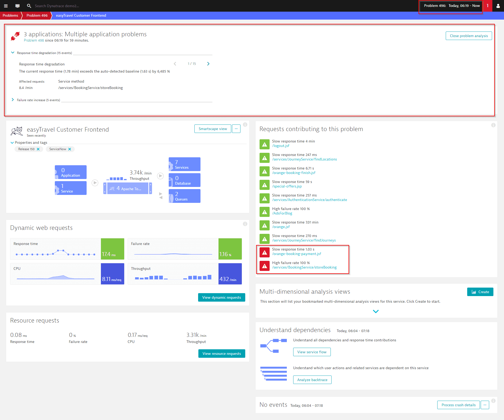This screenshot has height=420, width=504.
Task: Remove the ServiceNow tag
Action: pyautogui.click(x=70, y=149)
